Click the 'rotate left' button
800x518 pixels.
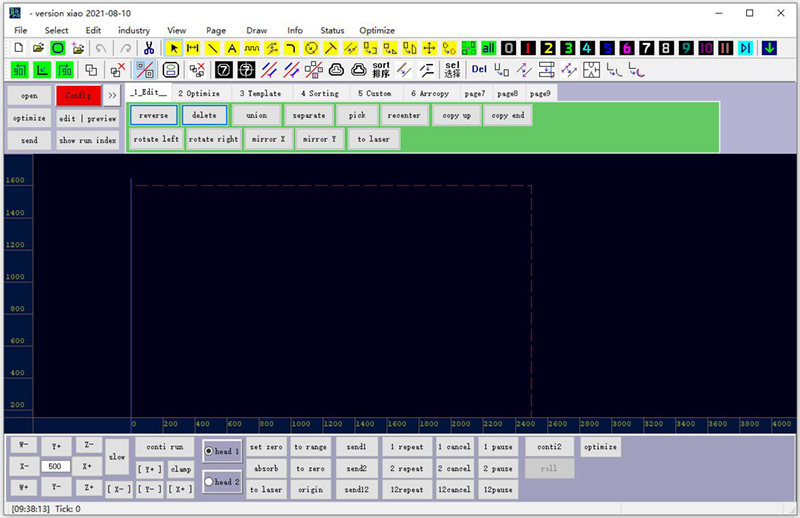156,139
